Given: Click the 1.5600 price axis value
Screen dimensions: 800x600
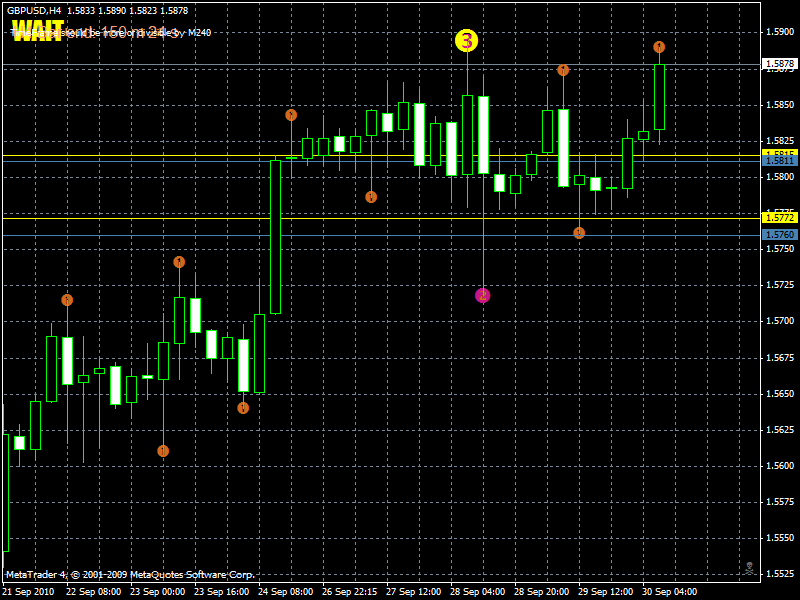Looking at the screenshot, I should tap(780, 466).
